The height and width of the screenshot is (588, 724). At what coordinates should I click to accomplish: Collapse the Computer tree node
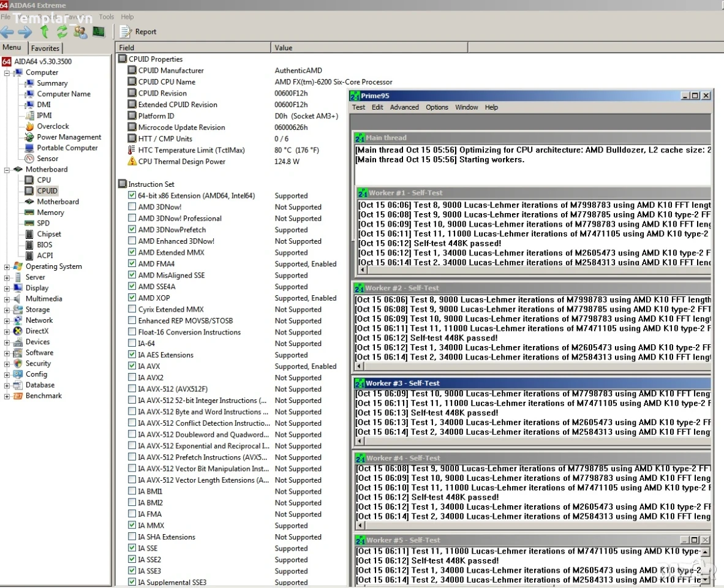7,73
